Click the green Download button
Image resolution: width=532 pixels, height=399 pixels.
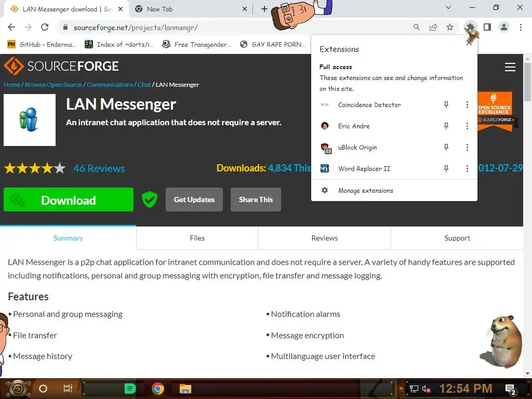[x=69, y=200]
